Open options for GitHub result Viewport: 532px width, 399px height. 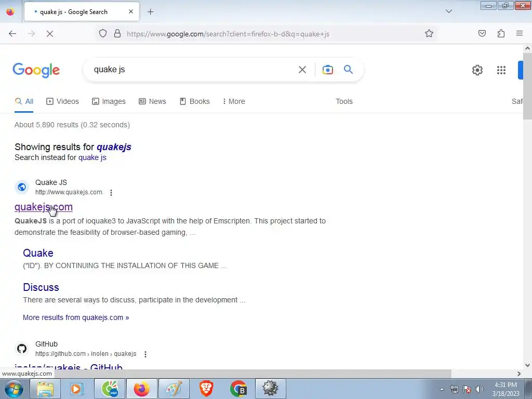(145, 354)
